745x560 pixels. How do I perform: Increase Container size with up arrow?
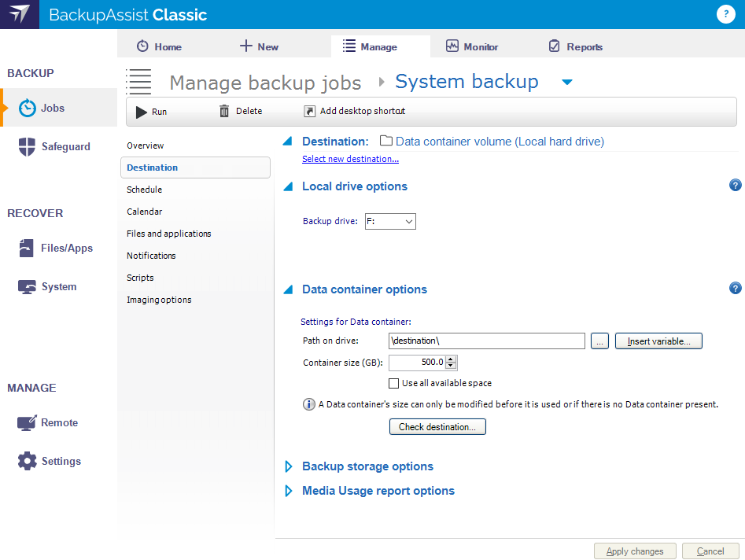pyautogui.click(x=451, y=359)
